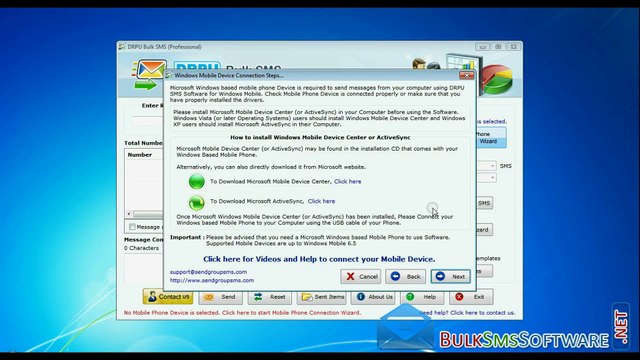640x360 pixels.
Task: Click folder icon on Sent Items button
Action: coord(307,297)
